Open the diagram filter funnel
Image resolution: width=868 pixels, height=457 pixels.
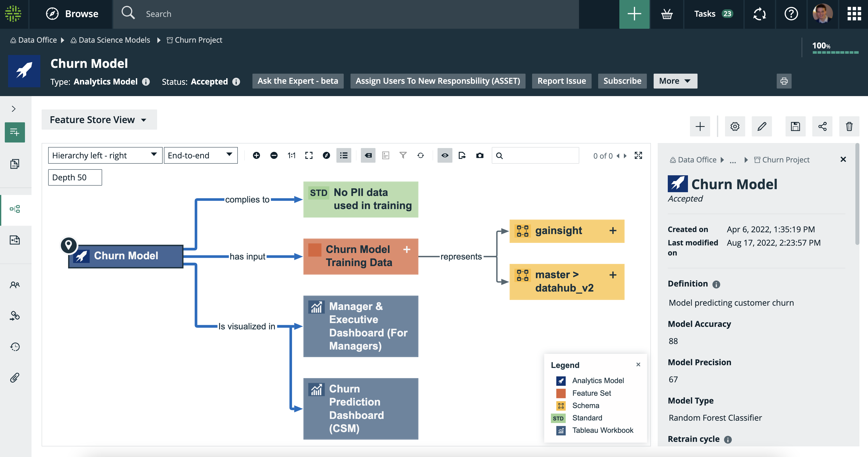point(403,155)
